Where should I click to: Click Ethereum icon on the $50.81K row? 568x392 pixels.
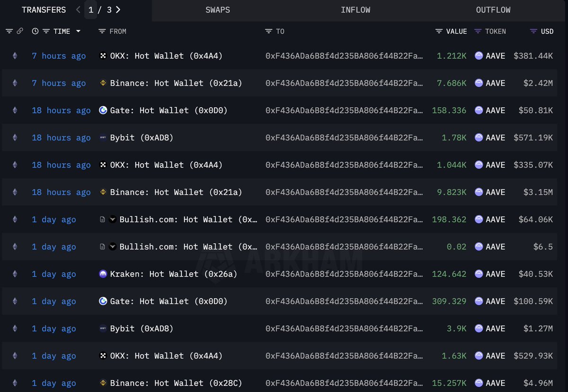(x=15, y=110)
